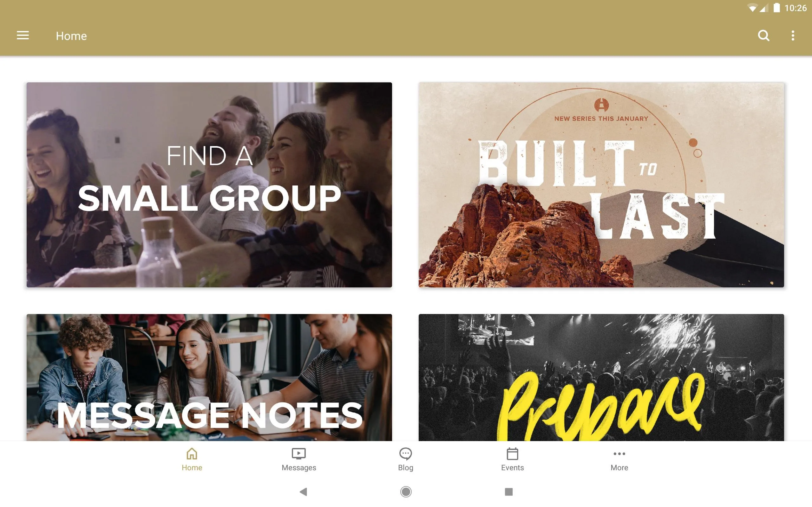The image size is (812, 507).
Task: Select the Events tab
Action: point(512,459)
